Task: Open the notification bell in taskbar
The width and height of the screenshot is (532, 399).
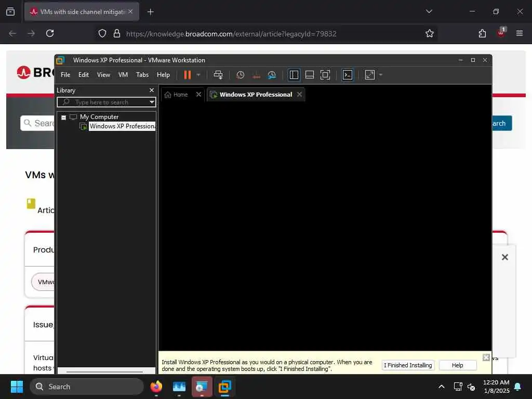Action: [518, 387]
